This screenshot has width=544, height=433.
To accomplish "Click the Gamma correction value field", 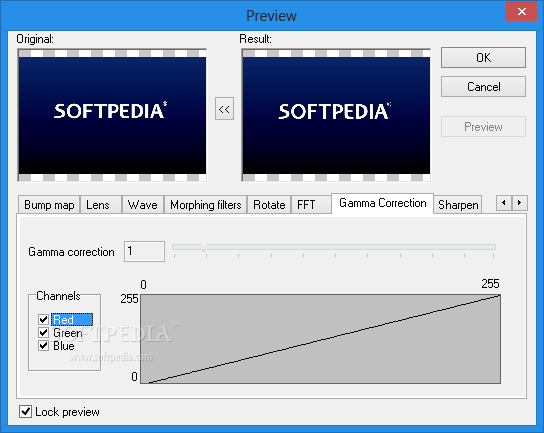I will pyautogui.click(x=144, y=251).
